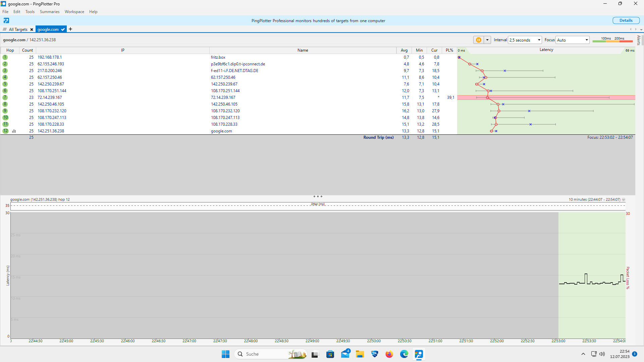Click the hamburger menu icon beside All Targets
This screenshot has width=644, height=362.
[4, 29]
